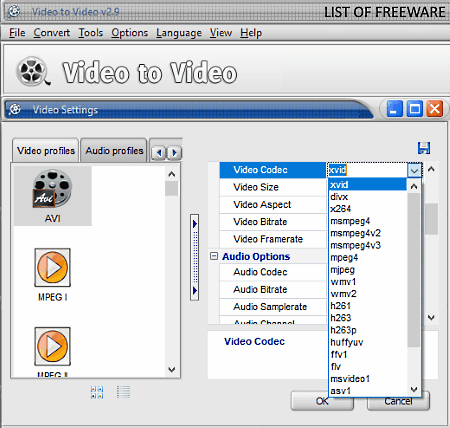Open the View menu
Viewport: 450px width, 428px height.
click(x=221, y=33)
